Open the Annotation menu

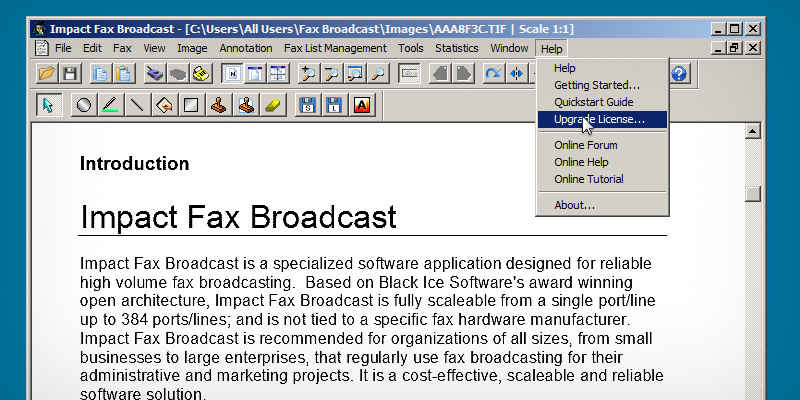click(x=246, y=48)
